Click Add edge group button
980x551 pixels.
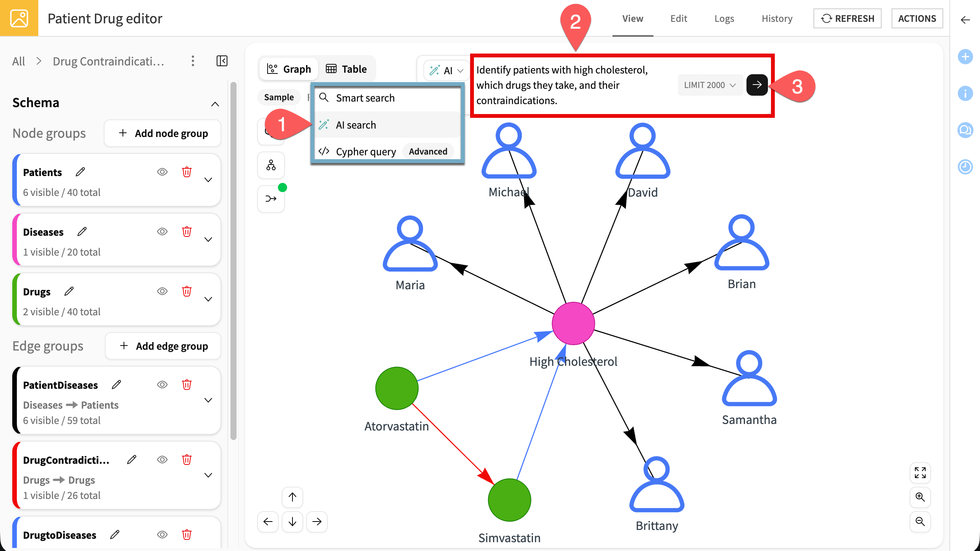(163, 346)
